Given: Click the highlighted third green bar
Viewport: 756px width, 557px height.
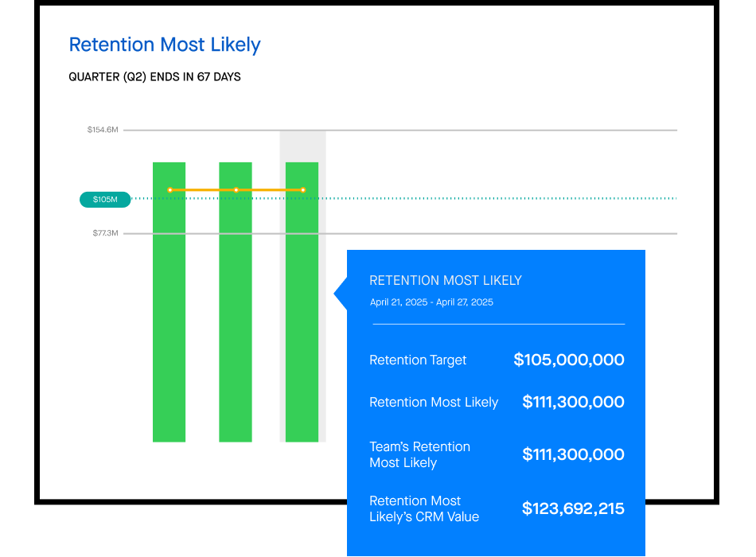Looking at the screenshot, I should point(302,318).
